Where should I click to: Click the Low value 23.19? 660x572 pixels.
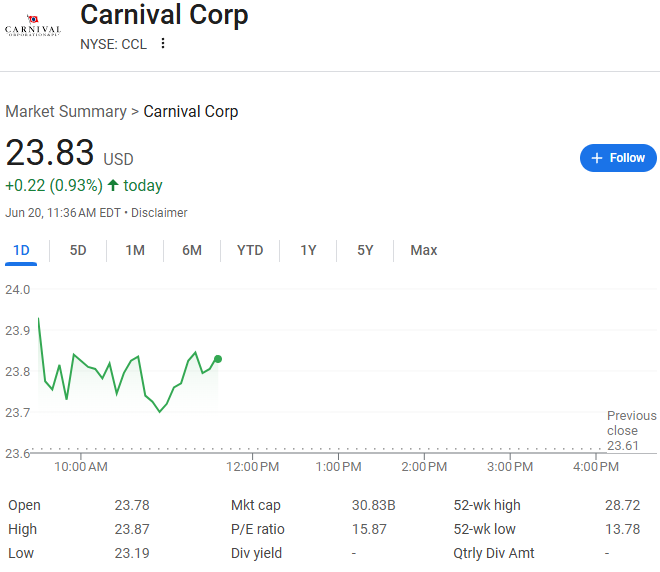point(132,553)
